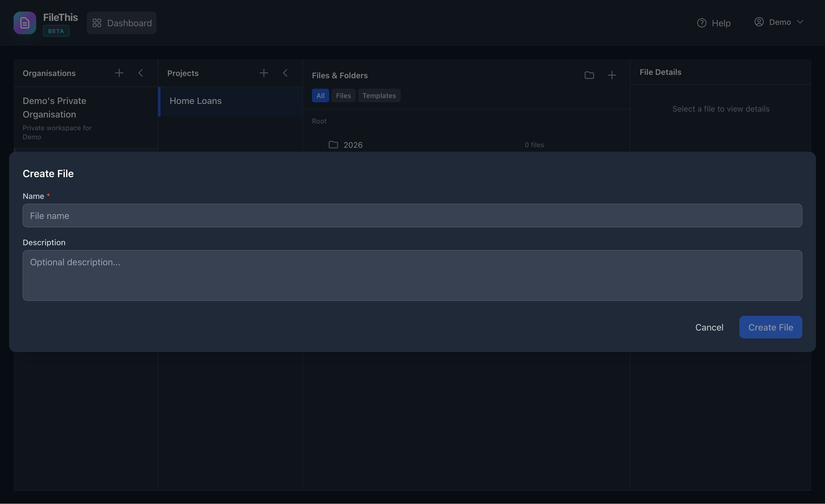Image resolution: width=825 pixels, height=504 pixels.
Task: Add a new project with the plus icon
Action: [264, 73]
